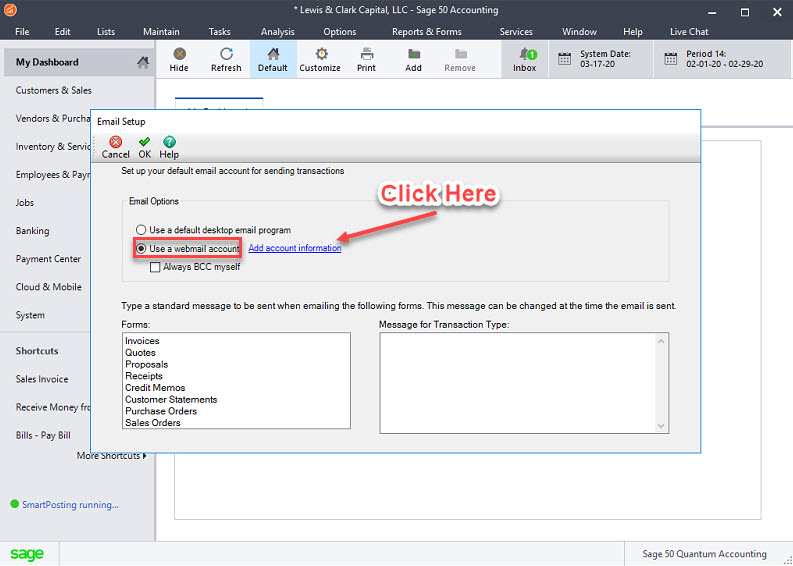Open the Bills - Pay Bill shortcut
793x566 pixels.
(x=43, y=435)
